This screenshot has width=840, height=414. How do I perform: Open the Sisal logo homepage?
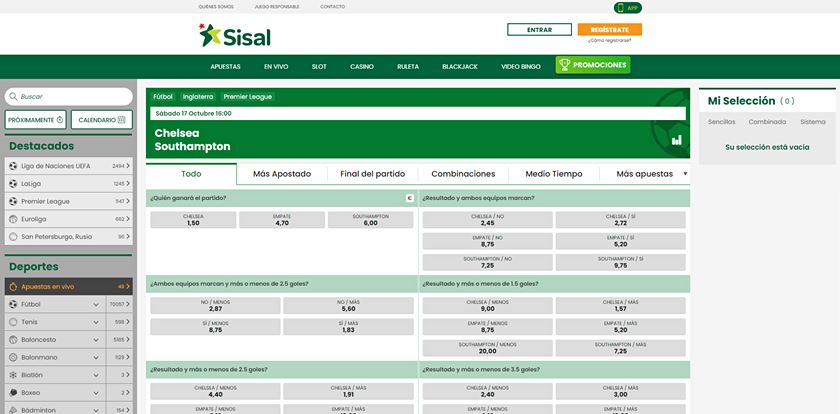tap(235, 35)
